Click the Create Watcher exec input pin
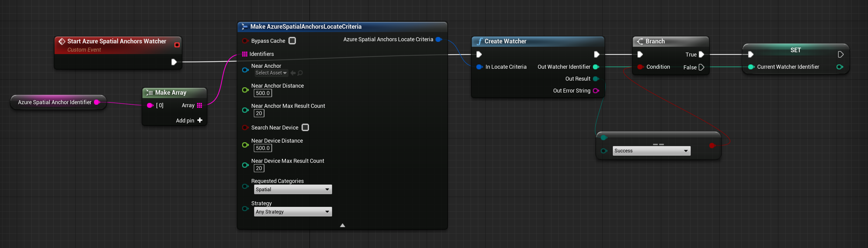Image resolution: width=868 pixels, height=248 pixels. click(x=479, y=54)
